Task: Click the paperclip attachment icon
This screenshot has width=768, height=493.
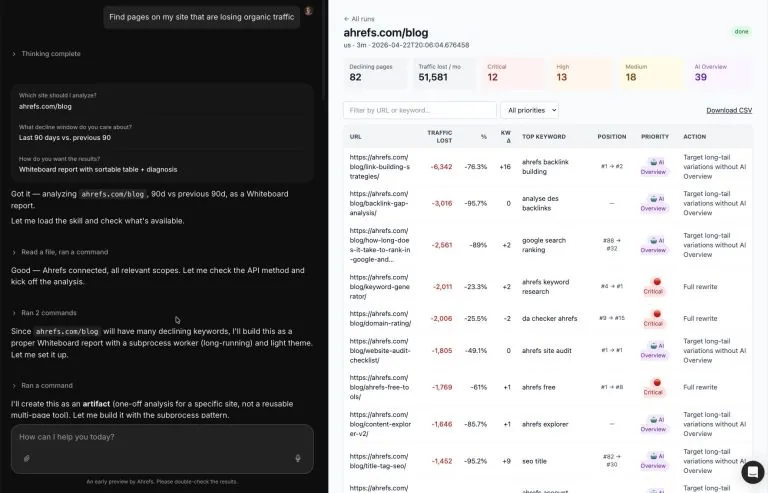Action: tap(27, 458)
